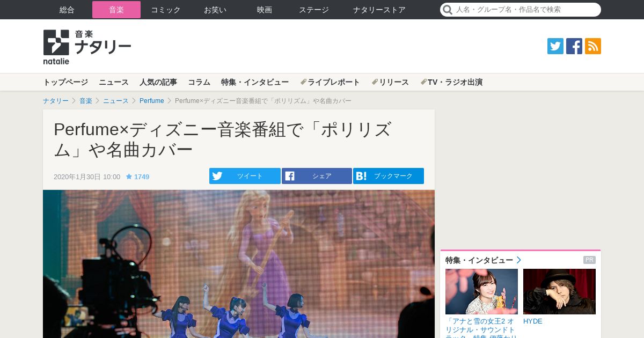Click the ニュース breadcrumb link

[x=116, y=101]
